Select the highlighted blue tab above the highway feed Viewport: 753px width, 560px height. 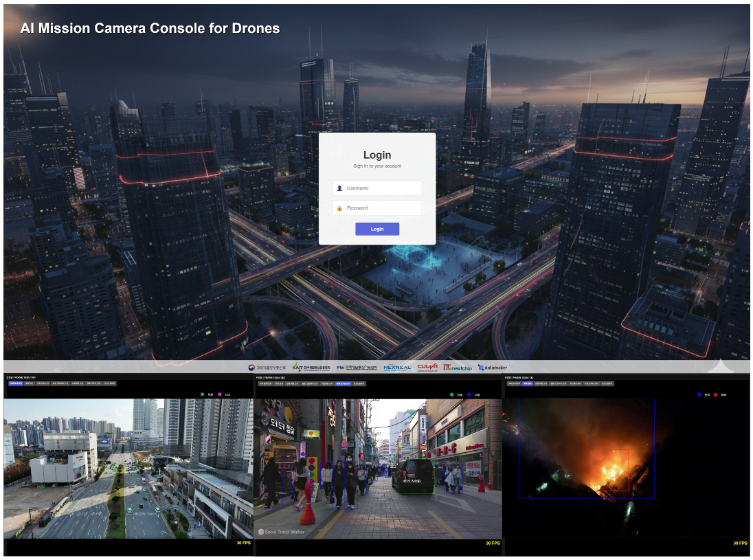(x=15, y=383)
